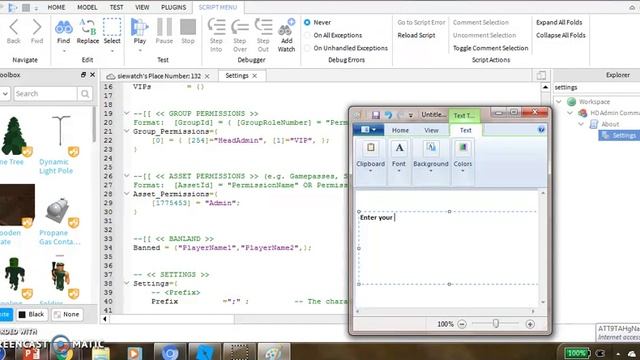Close the Toolbox panel
640x360 pixels.
[x=93, y=75]
